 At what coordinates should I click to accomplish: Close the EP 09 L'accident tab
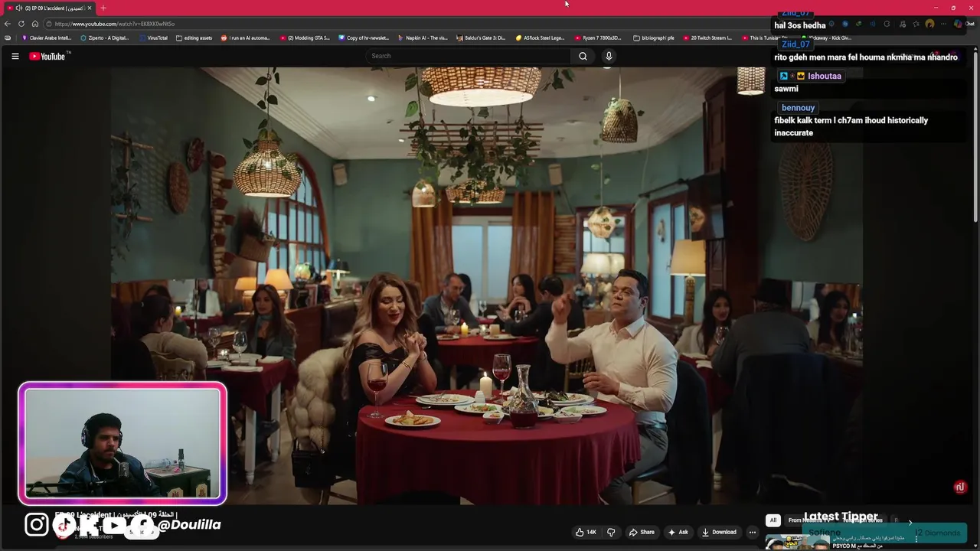click(x=90, y=8)
